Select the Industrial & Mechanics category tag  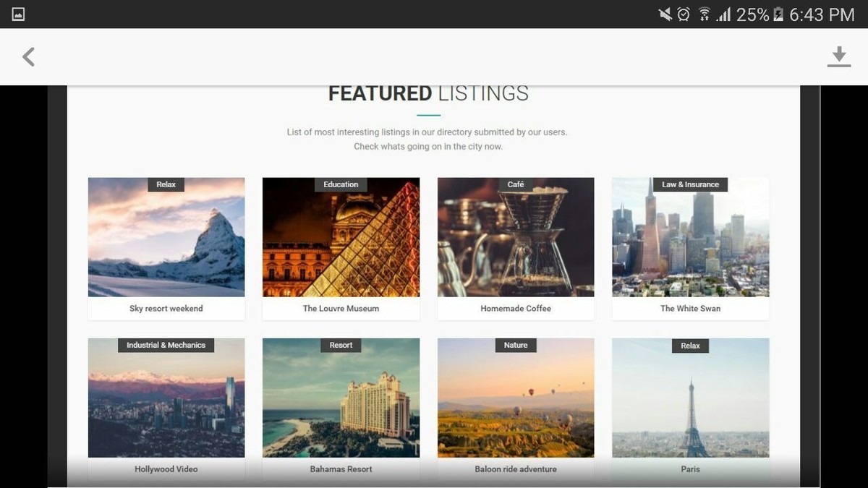click(166, 345)
